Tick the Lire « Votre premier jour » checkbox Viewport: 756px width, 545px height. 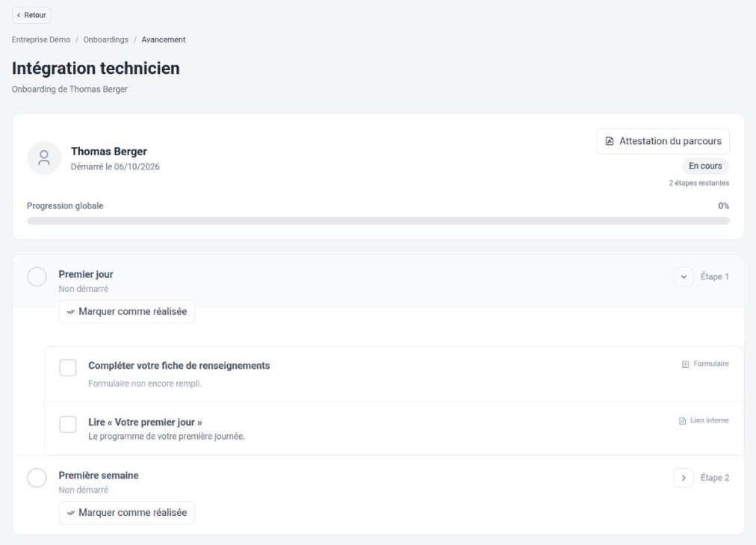coord(68,425)
